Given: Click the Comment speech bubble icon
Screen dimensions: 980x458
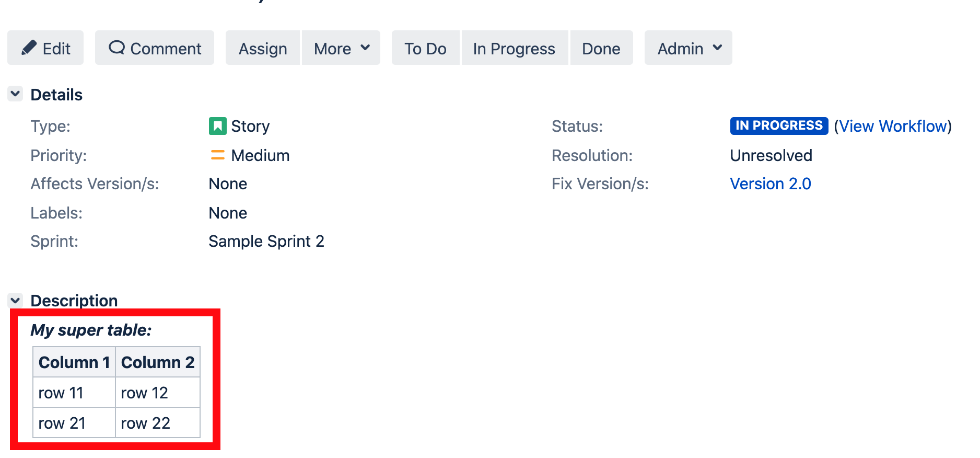Looking at the screenshot, I should [117, 48].
